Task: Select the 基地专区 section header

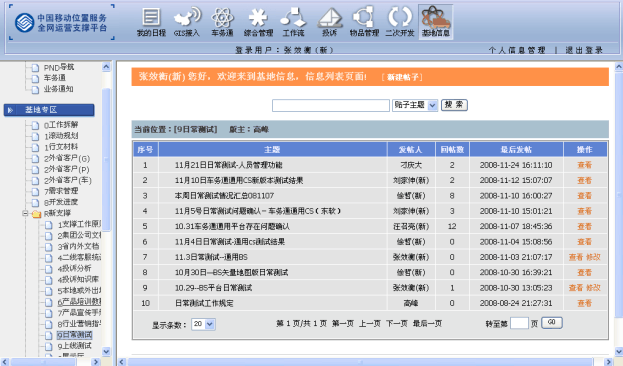Action: 49,110
